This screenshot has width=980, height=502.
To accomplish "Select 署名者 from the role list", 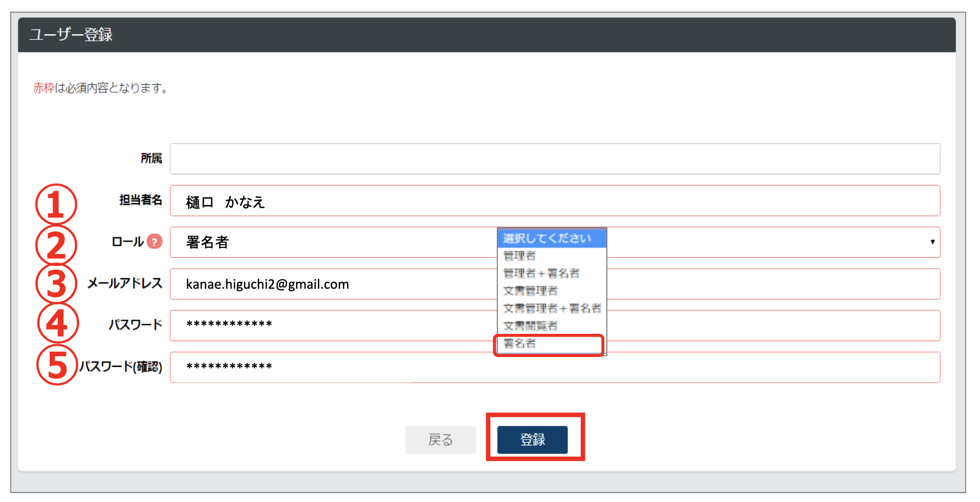I will [x=548, y=345].
